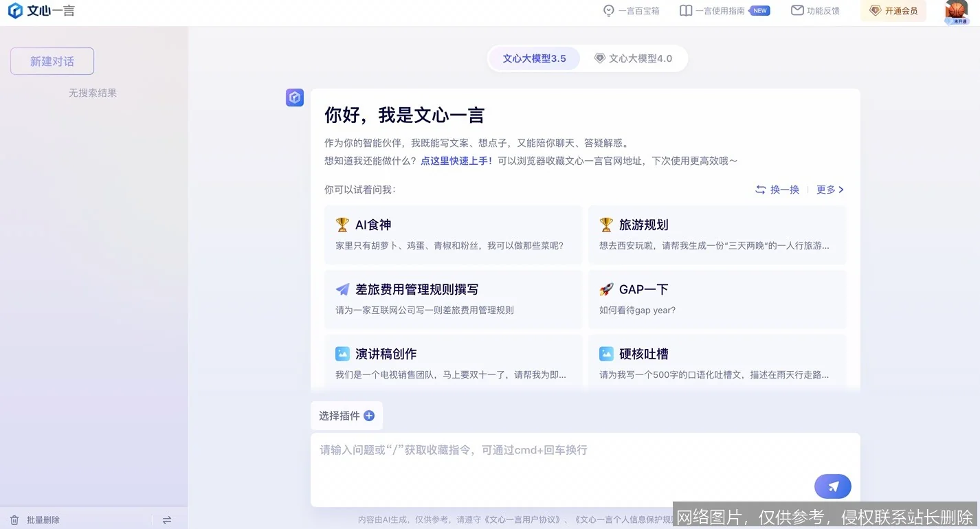This screenshot has width=980, height=529.
Task: Open 一言百宝箱 from the top bar
Action: 631,11
